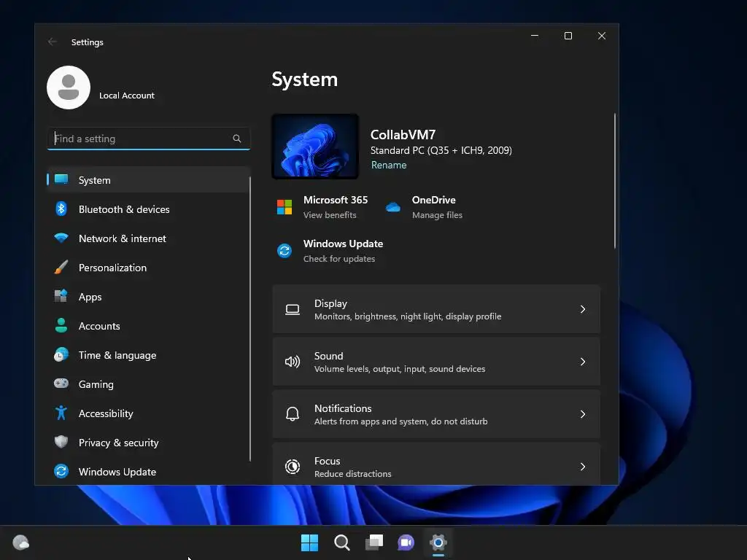Click the Standard PC (Q35 + ICH9, 2009) text

(441, 150)
